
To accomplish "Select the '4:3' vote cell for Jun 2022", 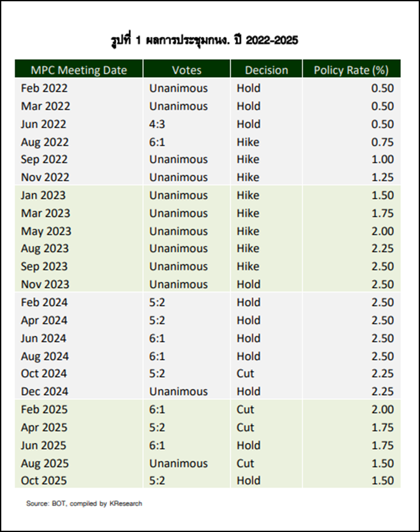I will click(x=159, y=124).
